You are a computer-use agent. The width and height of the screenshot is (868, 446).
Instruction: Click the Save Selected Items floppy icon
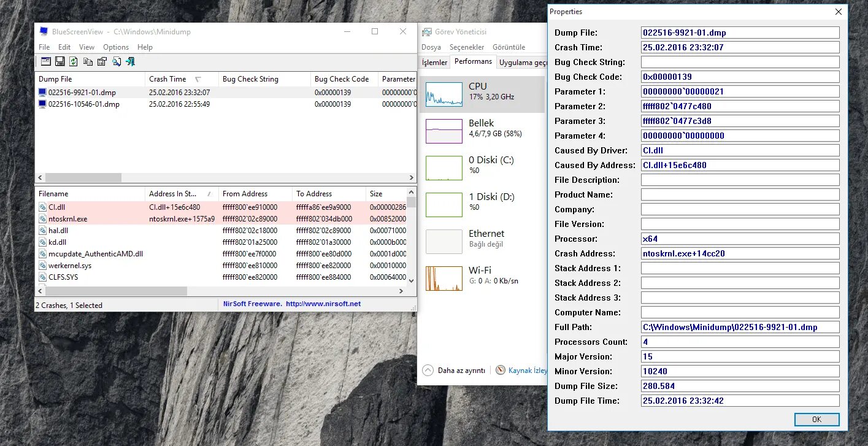pos(60,61)
